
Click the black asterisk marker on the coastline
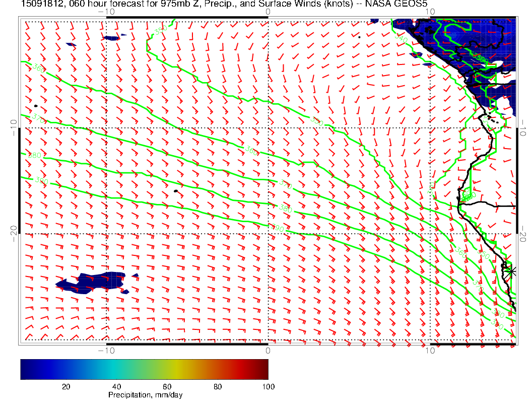(511, 271)
